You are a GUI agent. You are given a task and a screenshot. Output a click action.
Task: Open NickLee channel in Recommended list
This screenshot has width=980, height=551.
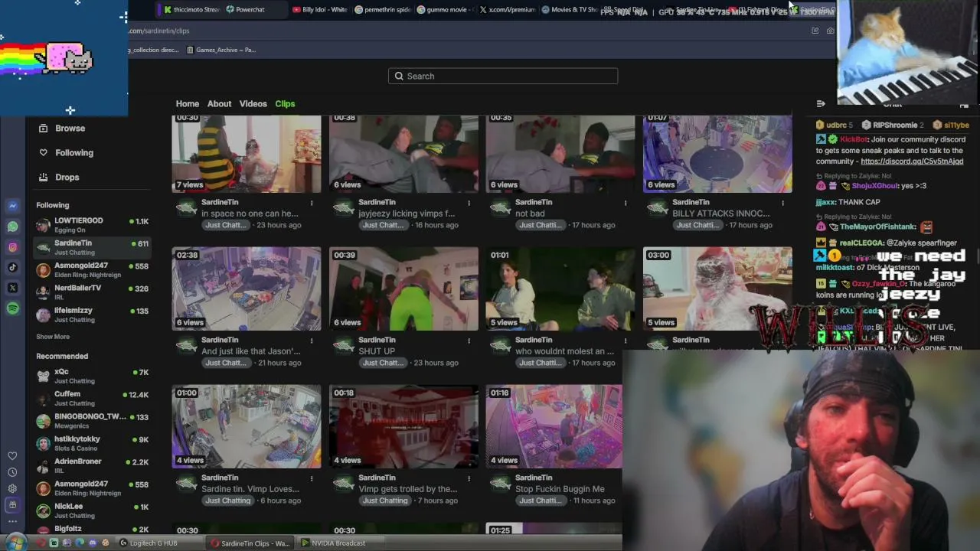tap(92, 510)
